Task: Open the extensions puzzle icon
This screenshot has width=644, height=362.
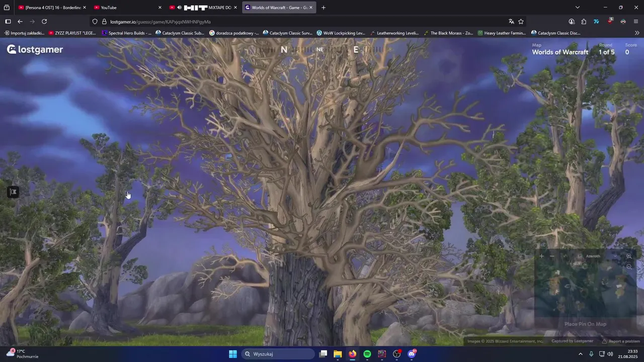Action: [x=584, y=22]
